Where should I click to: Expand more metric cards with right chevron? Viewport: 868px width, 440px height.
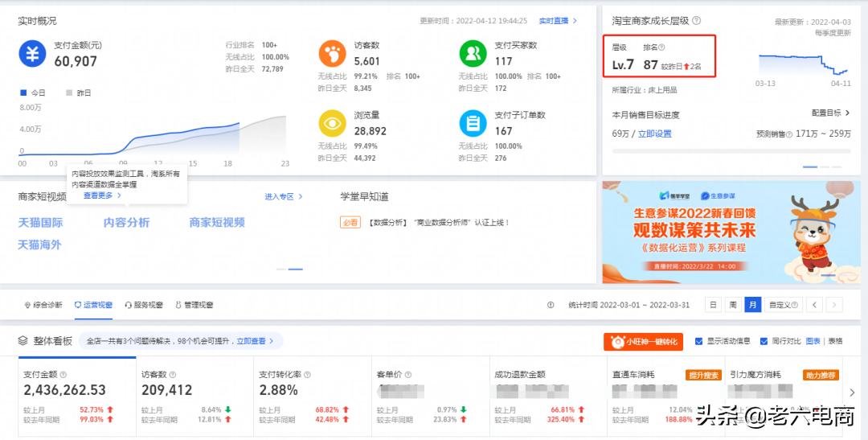click(852, 393)
